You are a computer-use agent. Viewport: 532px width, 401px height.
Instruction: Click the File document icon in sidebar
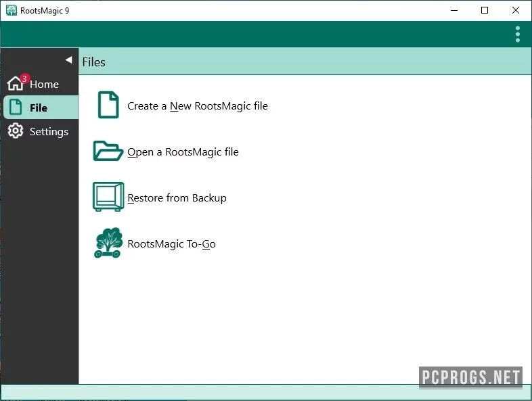tap(16, 107)
